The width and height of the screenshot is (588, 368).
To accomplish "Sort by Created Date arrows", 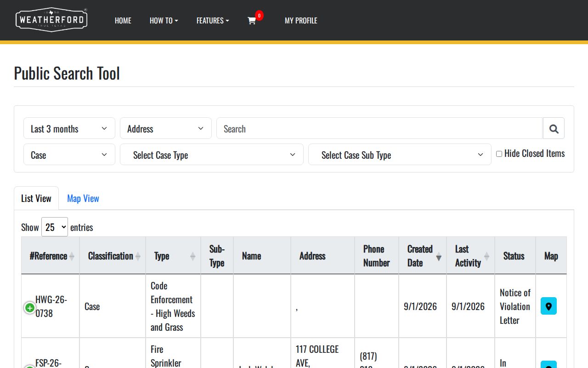I will 439,256.
